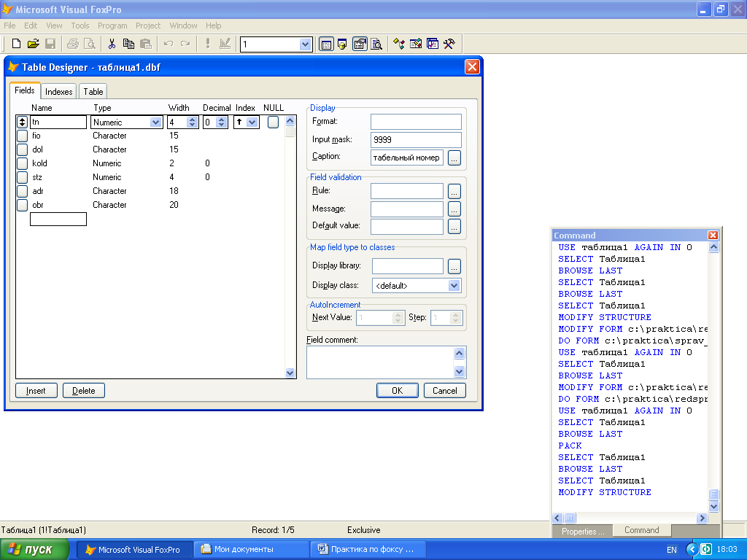Toggle the NULL checkbox for tn field
Image resolution: width=747 pixels, height=560 pixels.
[273, 122]
